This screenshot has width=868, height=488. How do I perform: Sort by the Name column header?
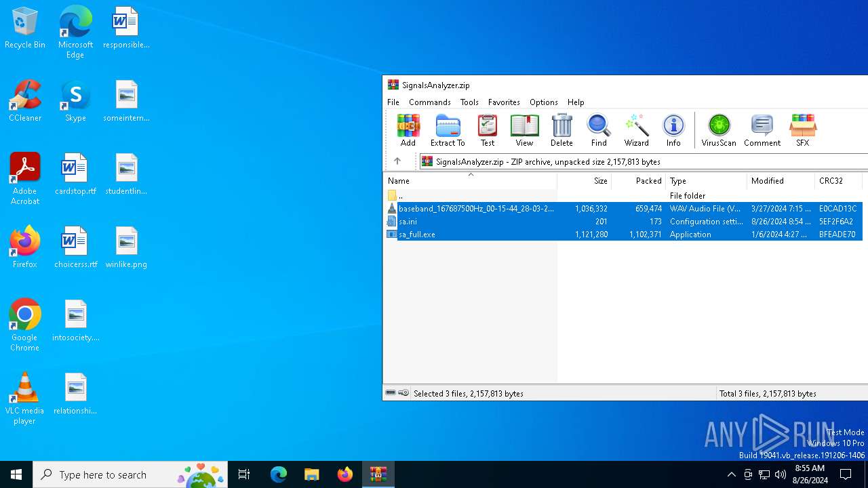[470, 181]
